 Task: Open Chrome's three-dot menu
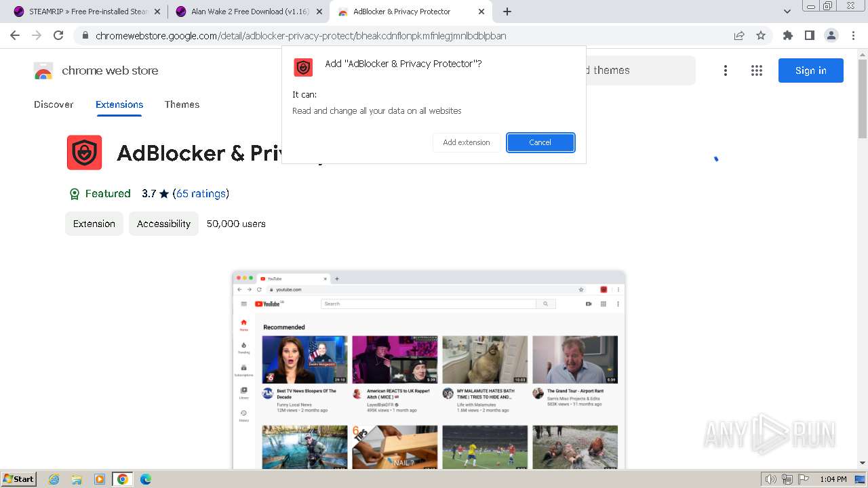[853, 35]
